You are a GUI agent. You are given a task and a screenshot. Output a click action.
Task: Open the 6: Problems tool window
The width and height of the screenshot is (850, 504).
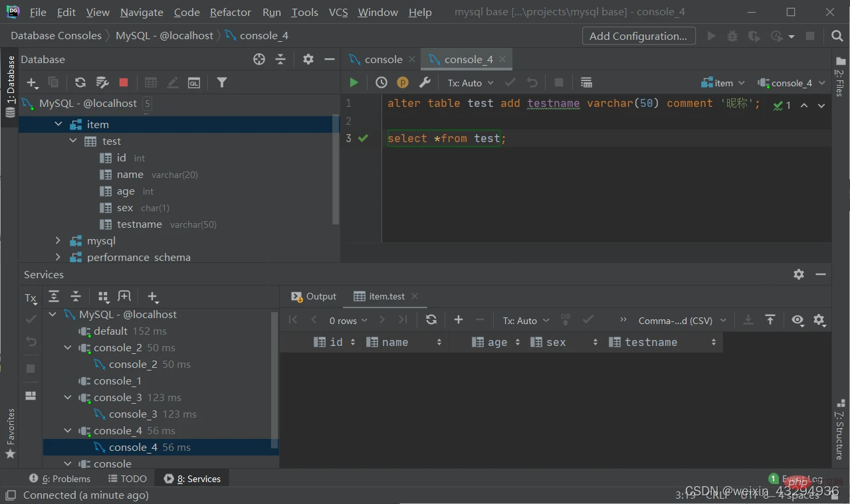tap(60, 478)
